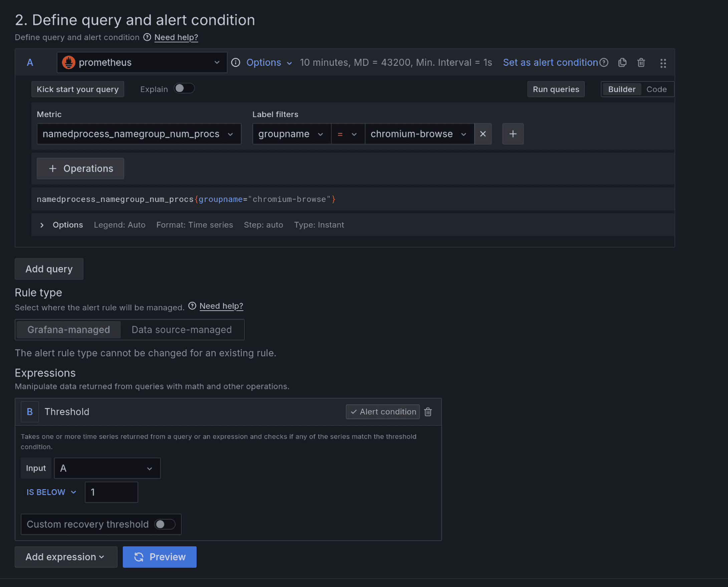
Task: Delete query A using trash icon
Action: point(641,62)
